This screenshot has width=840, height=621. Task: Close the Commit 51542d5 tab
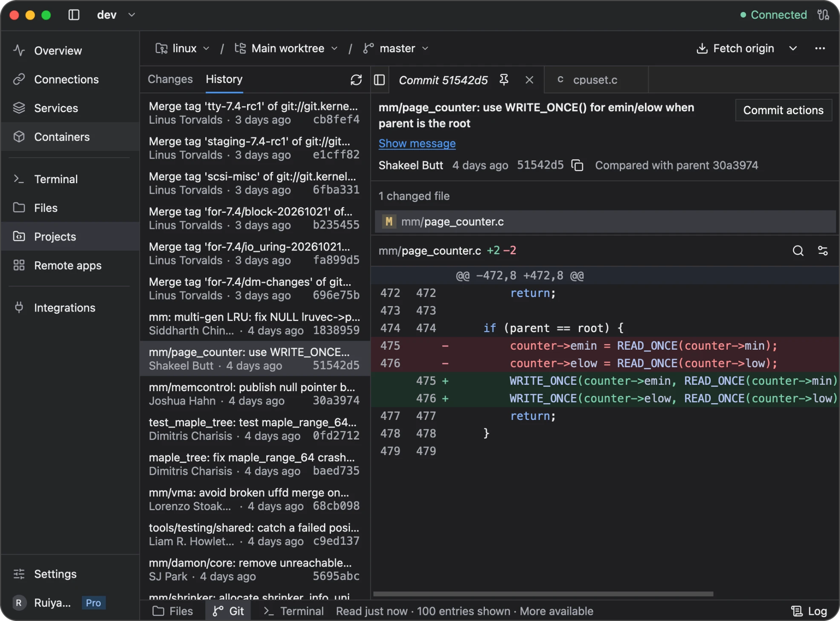(x=529, y=80)
